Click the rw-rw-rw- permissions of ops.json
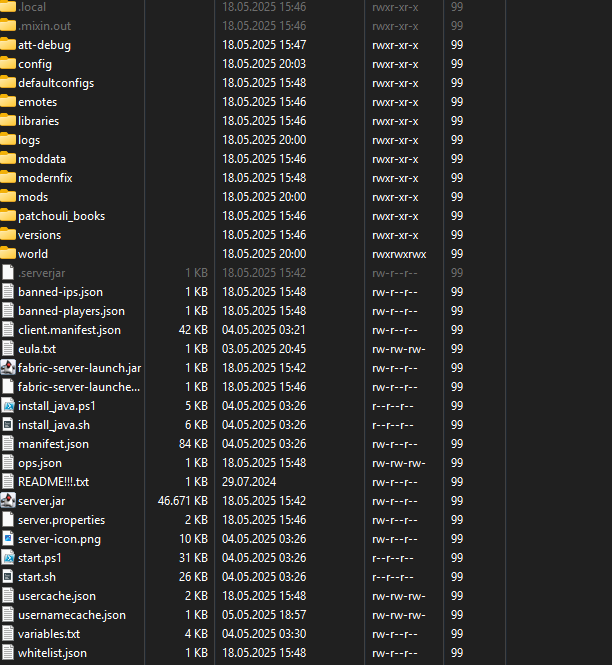The image size is (612, 665). pyautogui.click(x=399, y=463)
